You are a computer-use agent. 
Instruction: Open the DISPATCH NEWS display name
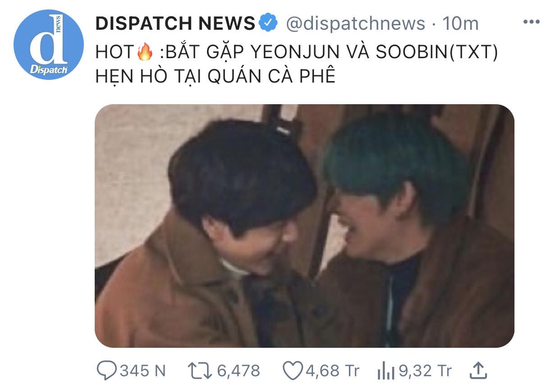tap(175, 23)
